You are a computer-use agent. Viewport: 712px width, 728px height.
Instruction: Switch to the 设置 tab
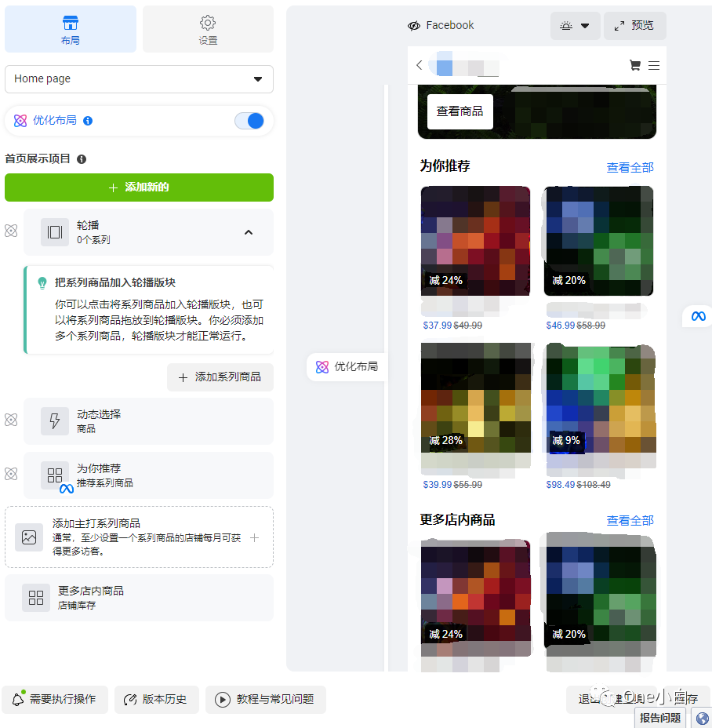[208, 29]
